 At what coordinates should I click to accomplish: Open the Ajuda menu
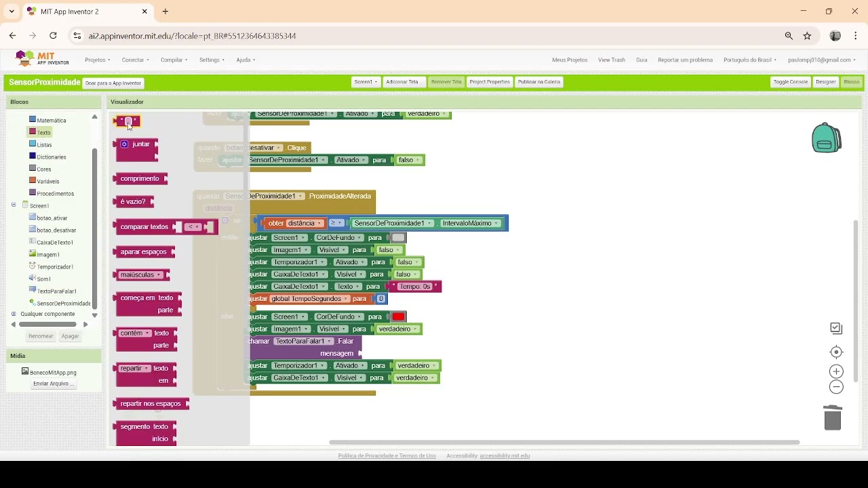[x=245, y=60]
